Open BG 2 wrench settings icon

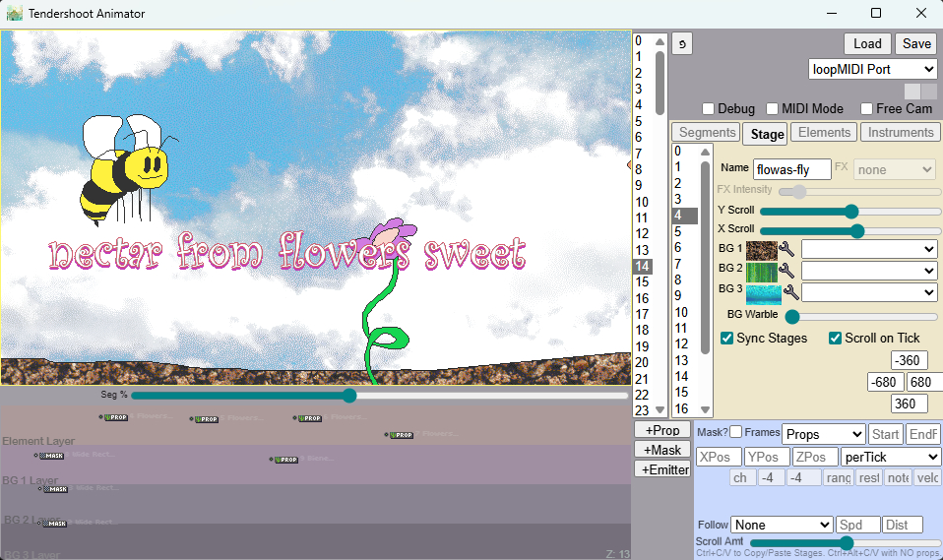[787, 271]
